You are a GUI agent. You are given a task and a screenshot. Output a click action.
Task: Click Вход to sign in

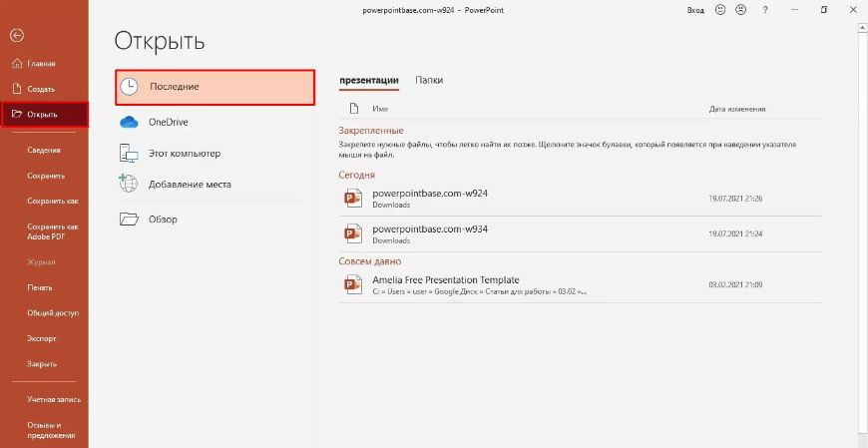(695, 10)
